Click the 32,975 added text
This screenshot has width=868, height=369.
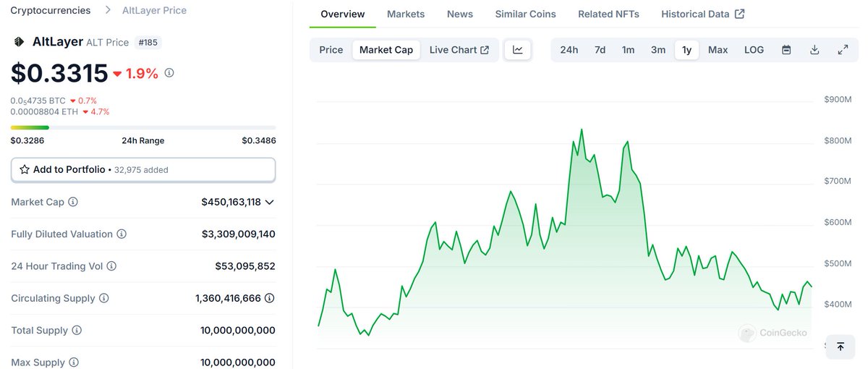click(x=141, y=169)
